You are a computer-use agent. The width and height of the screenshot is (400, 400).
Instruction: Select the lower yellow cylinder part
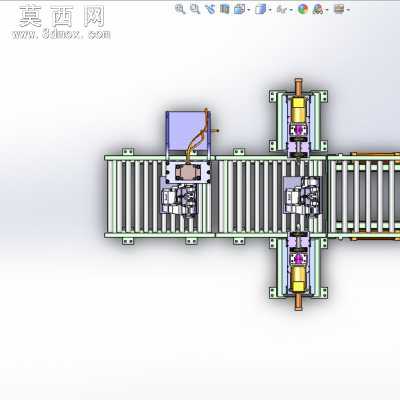299,279
